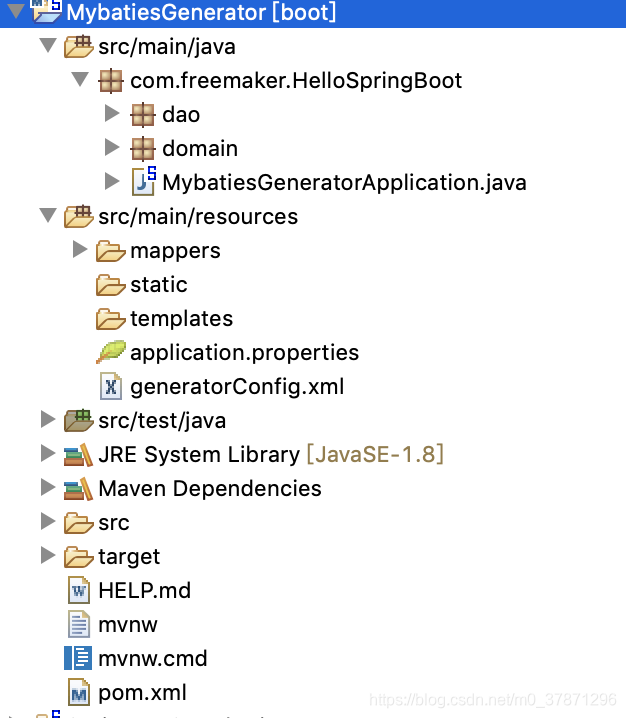Open the pom.xml file name
Screen dimensions: 626x718
pyautogui.click(x=142, y=693)
